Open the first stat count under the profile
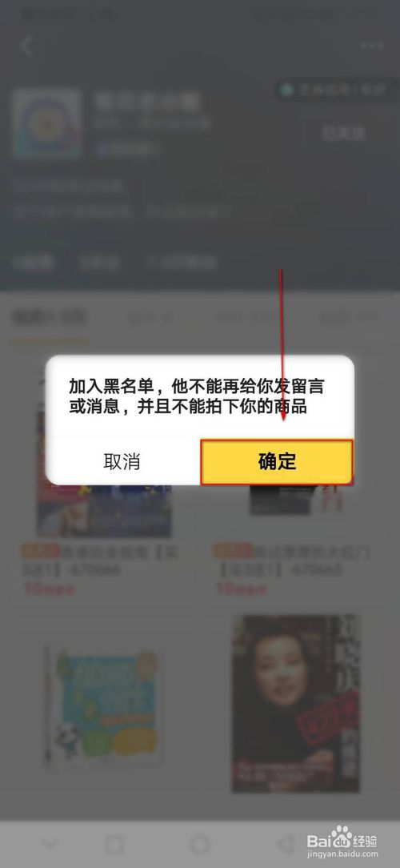The width and height of the screenshot is (400, 868). pos(33,263)
